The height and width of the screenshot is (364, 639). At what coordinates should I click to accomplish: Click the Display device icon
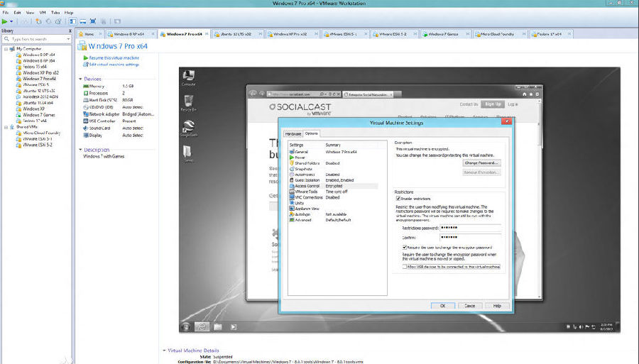[86, 136]
